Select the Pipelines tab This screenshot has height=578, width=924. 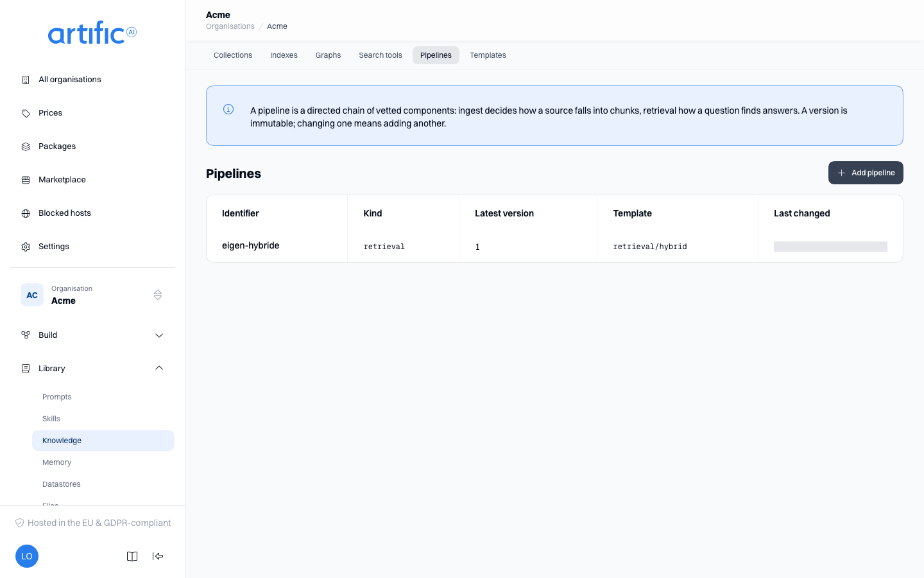(436, 55)
